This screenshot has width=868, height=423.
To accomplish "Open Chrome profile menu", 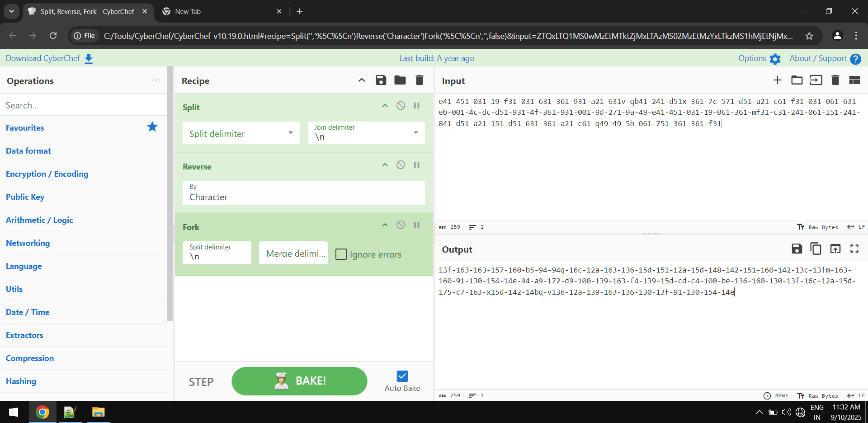I will 837,36.
